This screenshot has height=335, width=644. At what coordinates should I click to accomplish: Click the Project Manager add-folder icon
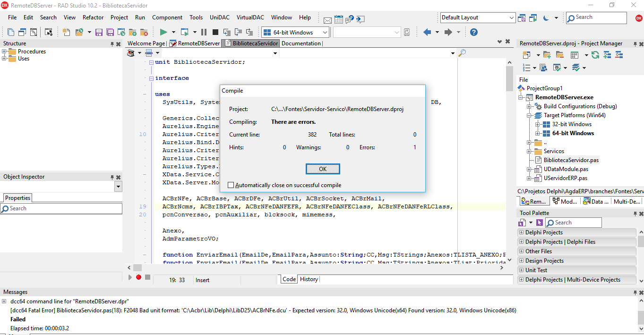pyautogui.click(x=547, y=55)
